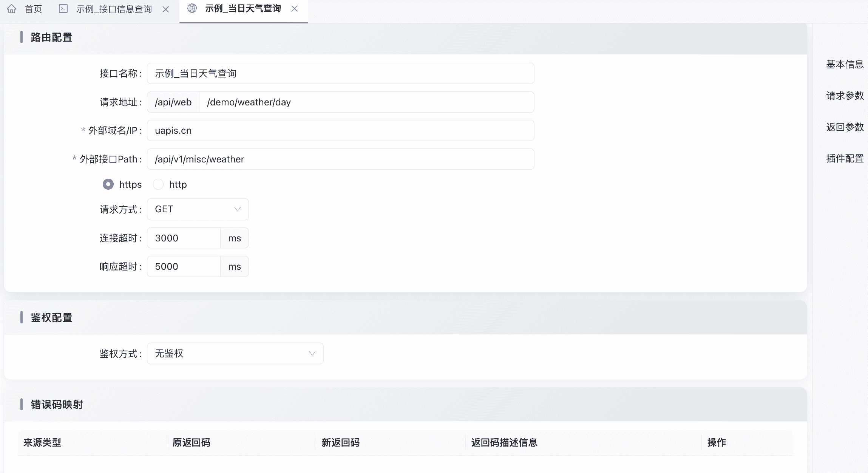This screenshot has width=868, height=473.
Task: Jump to 插件配置 anchor link
Action: tap(845, 158)
